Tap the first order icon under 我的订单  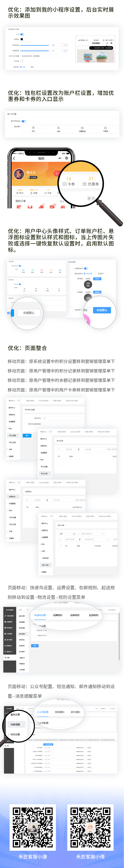(19, 207)
